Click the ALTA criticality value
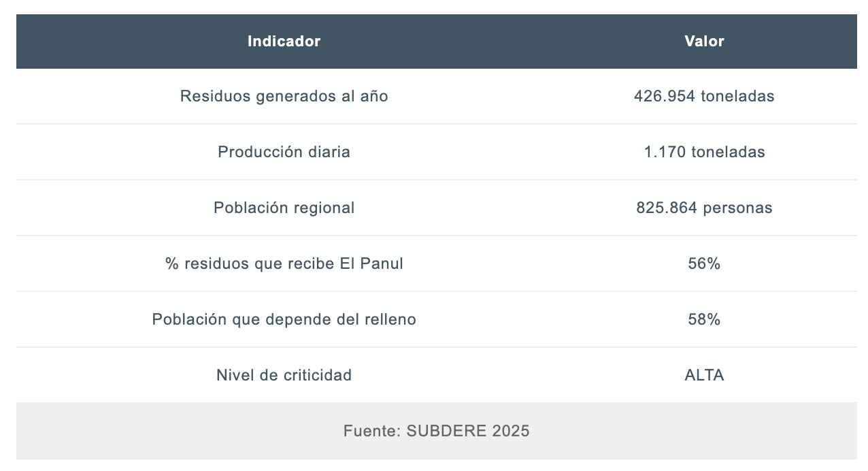The height and width of the screenshot is (471, 868). (x=704, y=376)
